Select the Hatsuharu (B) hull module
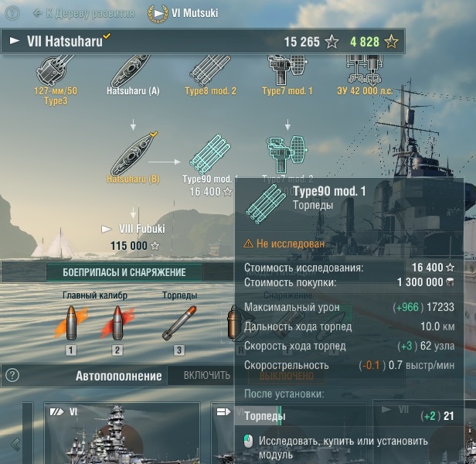This screenshot has height=464, width=476. coord(133,158)
